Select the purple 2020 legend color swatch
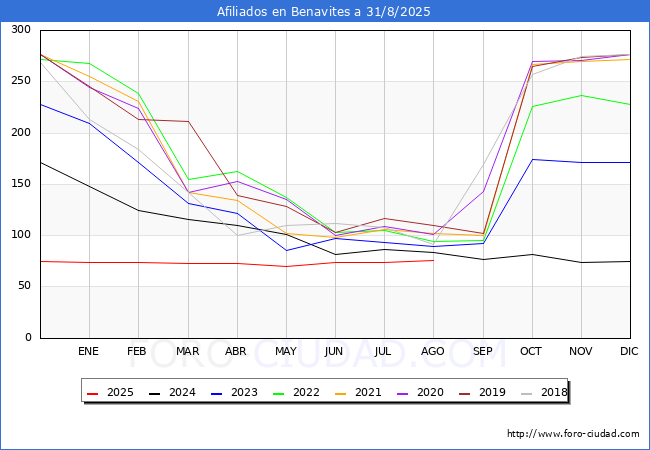 click(x=403, y=393)
